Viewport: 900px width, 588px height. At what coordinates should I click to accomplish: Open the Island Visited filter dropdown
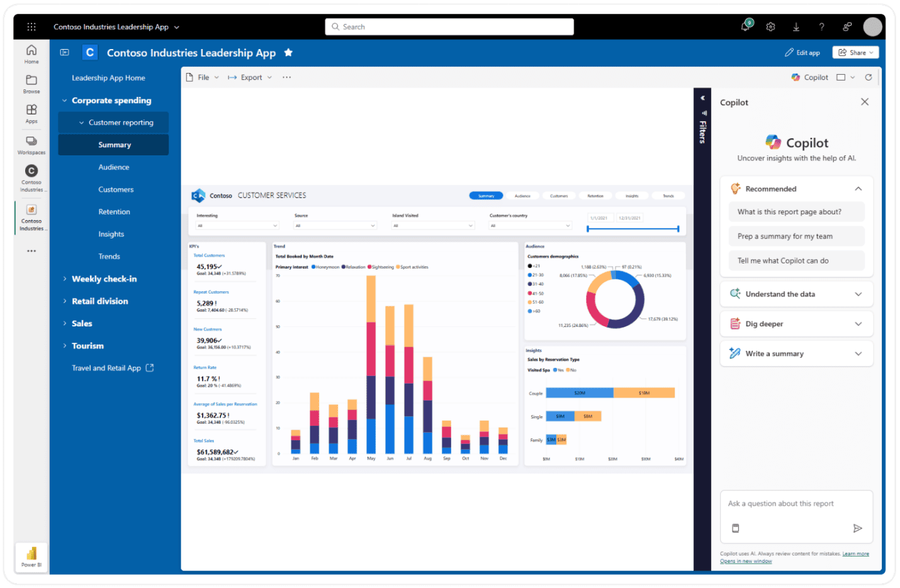coord(433,225)
